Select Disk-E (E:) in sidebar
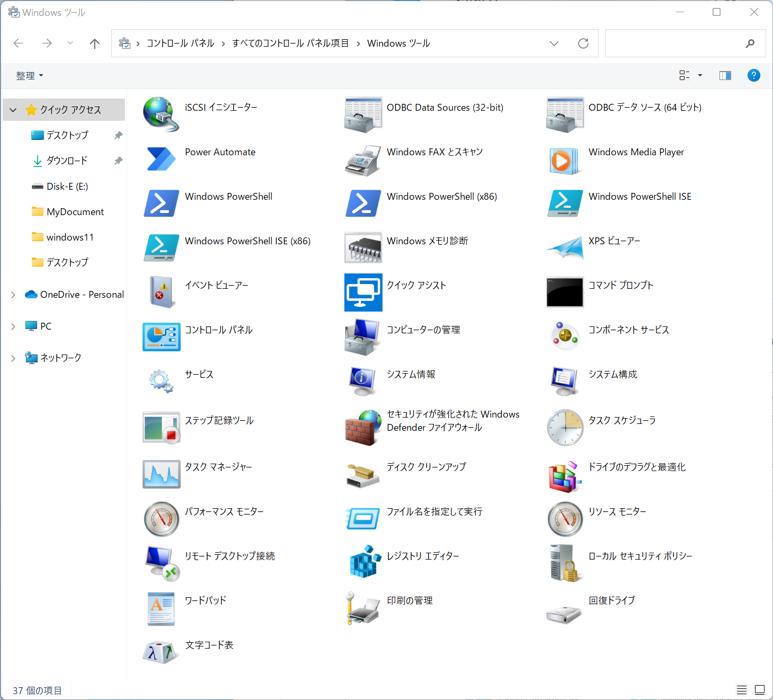 point(67,187)
